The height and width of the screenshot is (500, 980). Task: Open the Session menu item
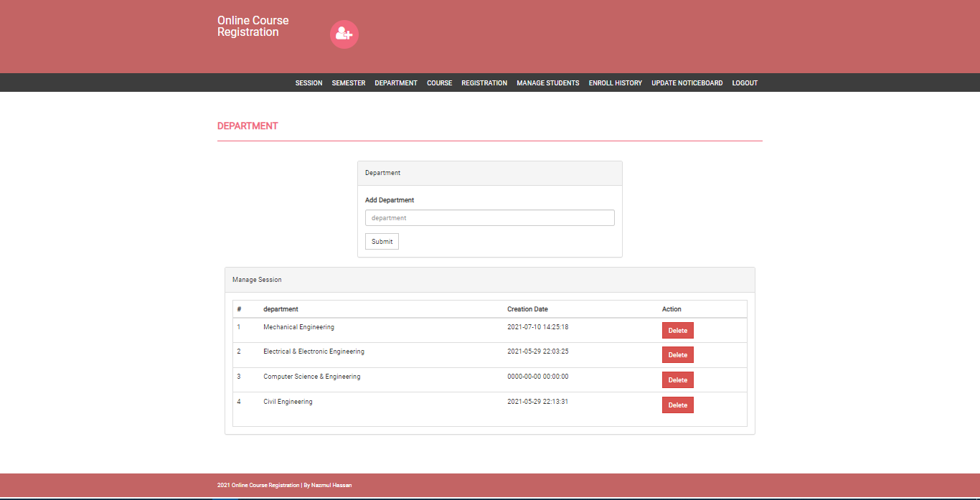[x=308, y=83]
